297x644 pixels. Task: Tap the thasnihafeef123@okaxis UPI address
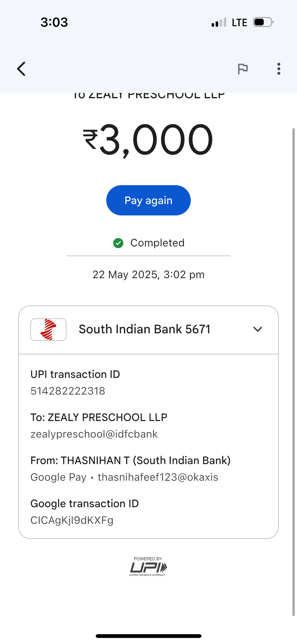[x=158, y=477]
